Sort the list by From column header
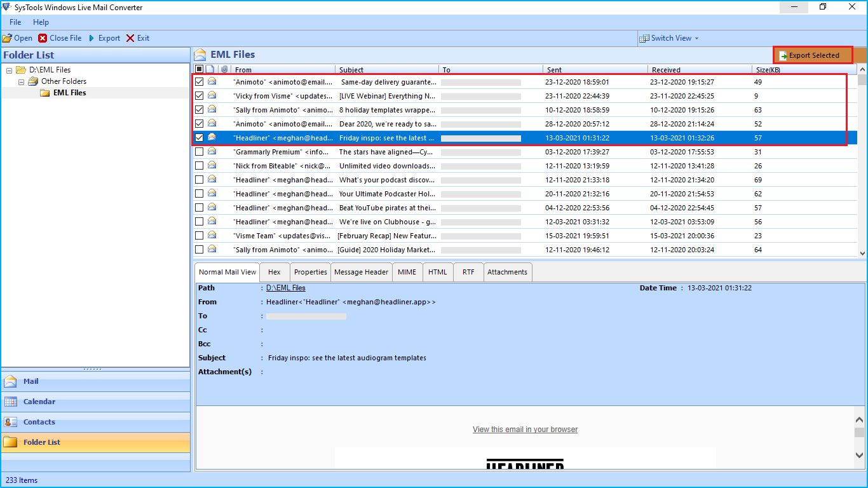This screenshot has height=488, width=868. (x=283, y=70)
